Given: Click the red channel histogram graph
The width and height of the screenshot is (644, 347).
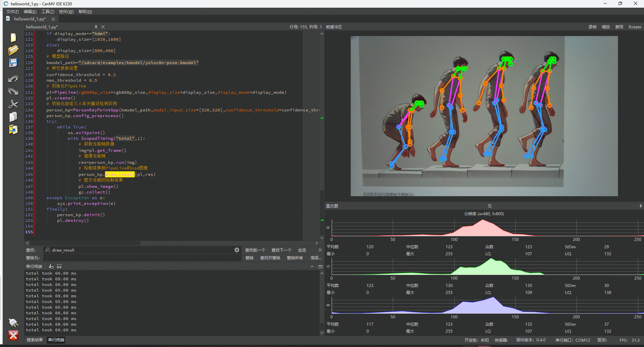Looking at the screenshot, I should (x=487, y=228).
